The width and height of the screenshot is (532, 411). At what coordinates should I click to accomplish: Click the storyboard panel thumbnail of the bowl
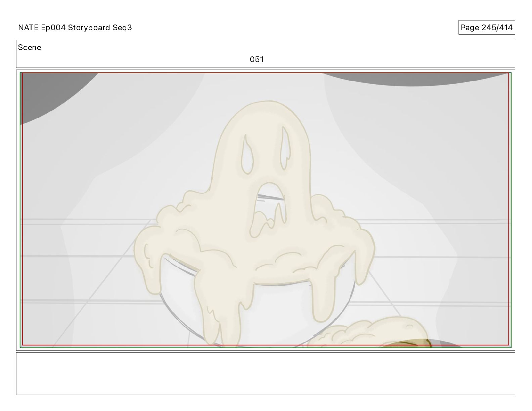pos(265,210)
